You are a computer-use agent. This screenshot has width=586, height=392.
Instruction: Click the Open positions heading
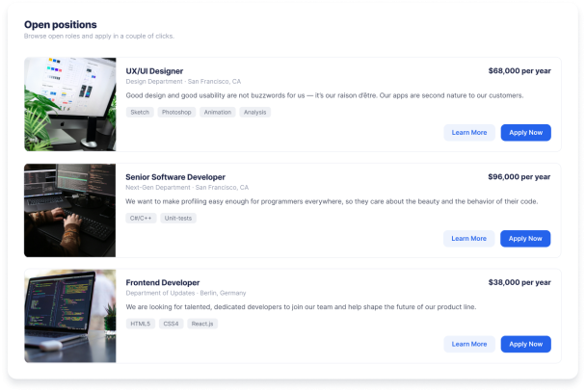click(x=61, y=25)
